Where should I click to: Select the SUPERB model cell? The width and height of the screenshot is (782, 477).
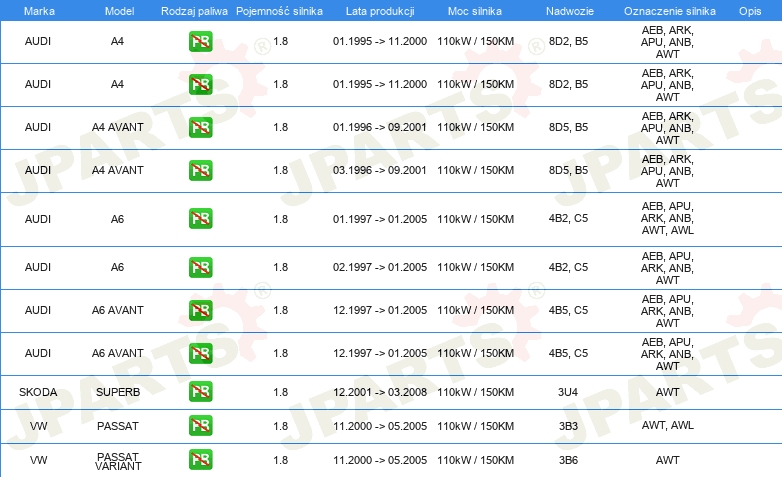click(x=118, y=392)
